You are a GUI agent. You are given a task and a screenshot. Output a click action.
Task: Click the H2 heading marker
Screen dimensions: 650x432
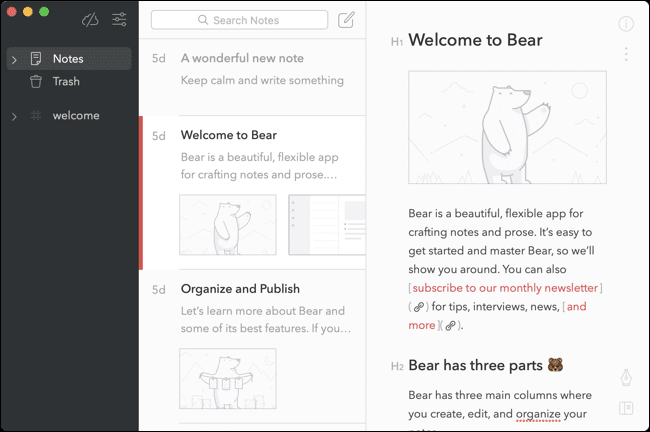coord(397,366)
